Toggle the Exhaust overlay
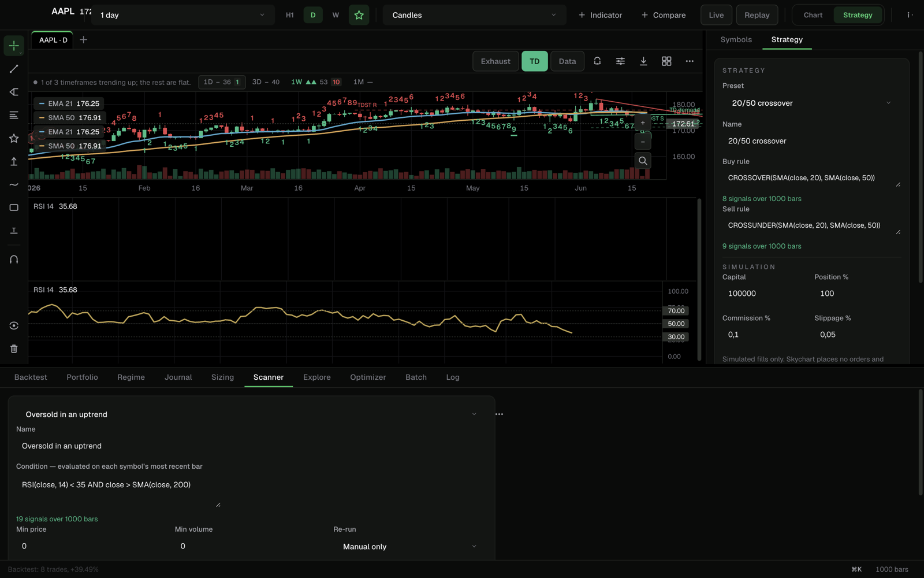This screenshot has width=924, height=578. click(x=495, y=61)
